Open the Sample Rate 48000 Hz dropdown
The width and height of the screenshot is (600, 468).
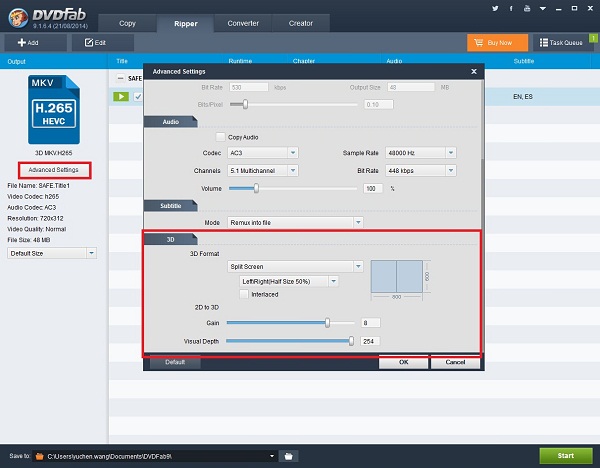tap(421, 153)
